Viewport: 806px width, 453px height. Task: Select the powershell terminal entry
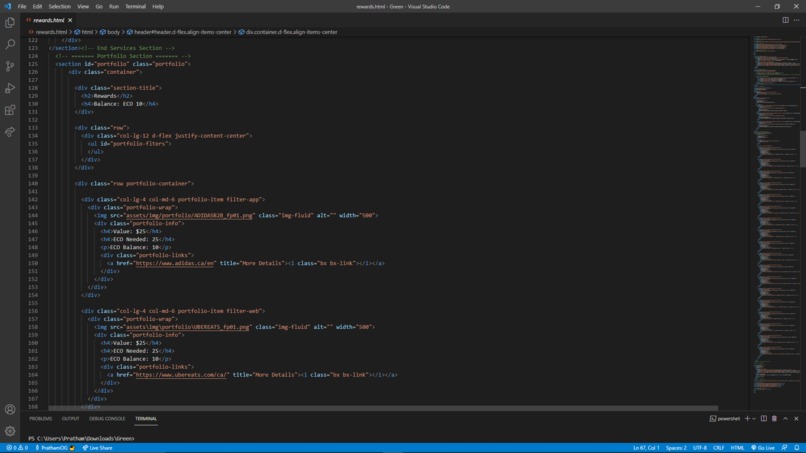724,419
